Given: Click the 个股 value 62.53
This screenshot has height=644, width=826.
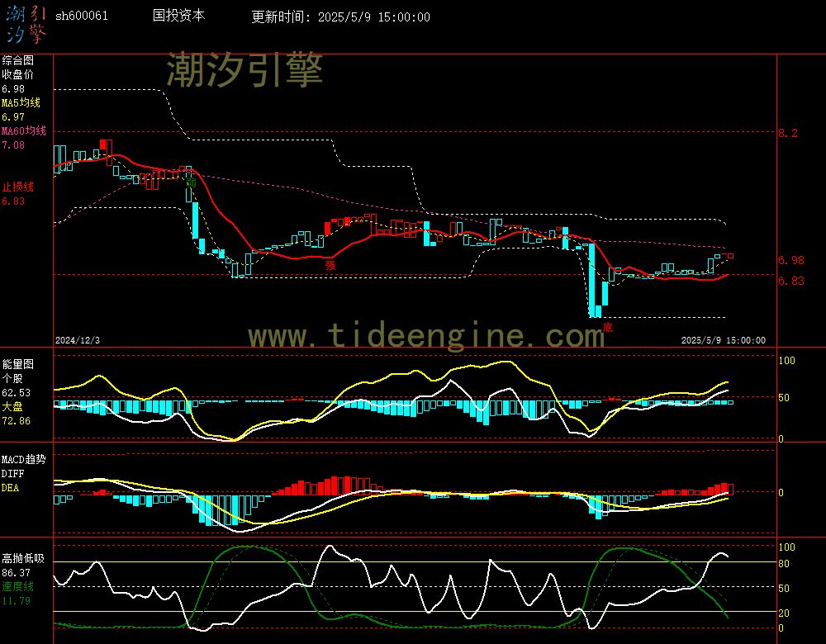Looking at the screenshot, I should [16, 393].
